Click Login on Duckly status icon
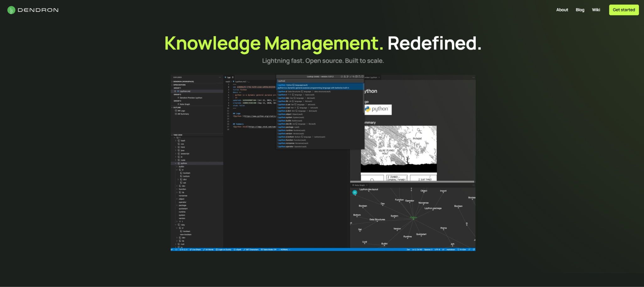 [x=223, y=250]
